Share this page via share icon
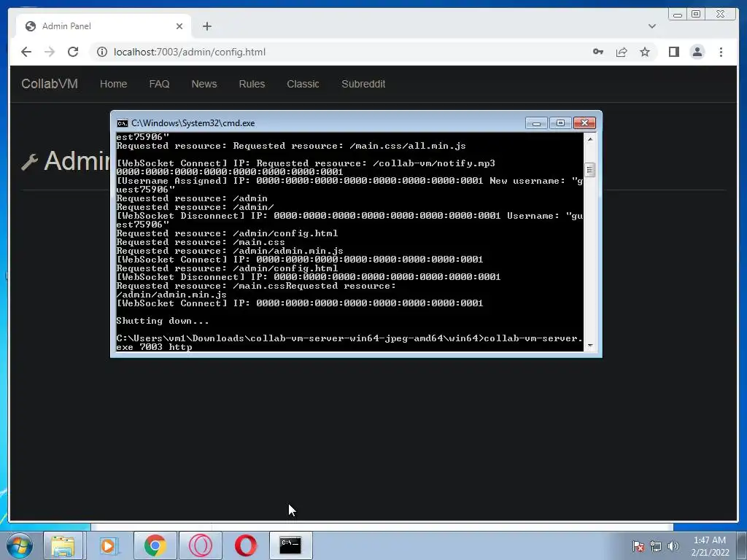Viewport: 747px width, 560px height. click(622, 52)
